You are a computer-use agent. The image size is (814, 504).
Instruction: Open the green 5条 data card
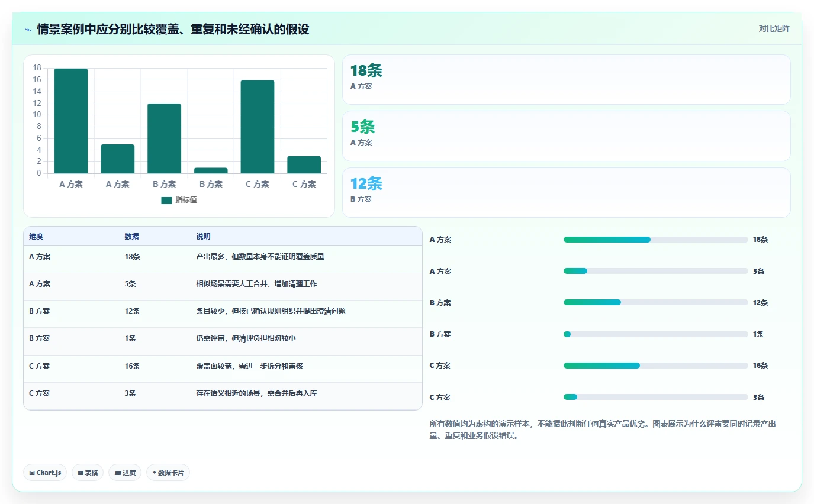click(567, 136)
